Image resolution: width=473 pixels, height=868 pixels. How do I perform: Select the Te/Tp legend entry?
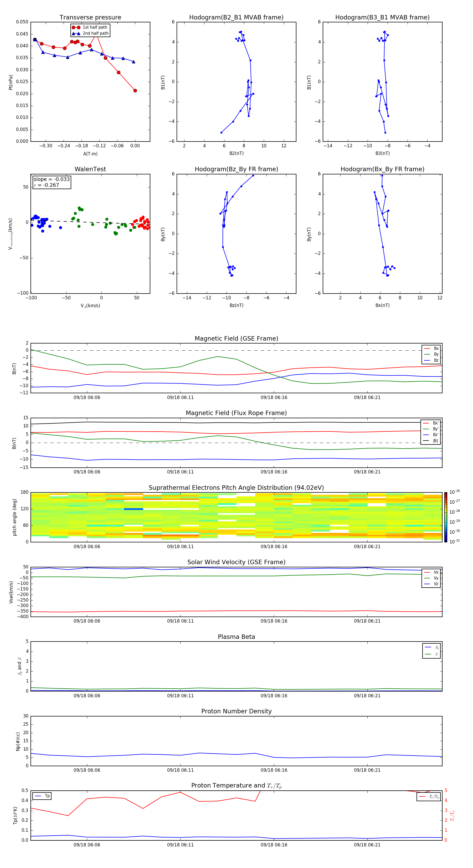pos(429,796)
